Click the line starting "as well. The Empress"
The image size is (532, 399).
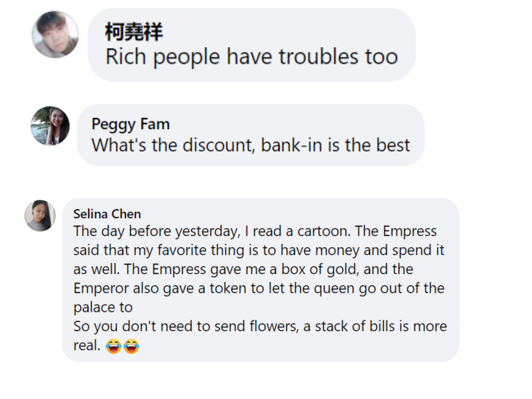pos(243,269)
